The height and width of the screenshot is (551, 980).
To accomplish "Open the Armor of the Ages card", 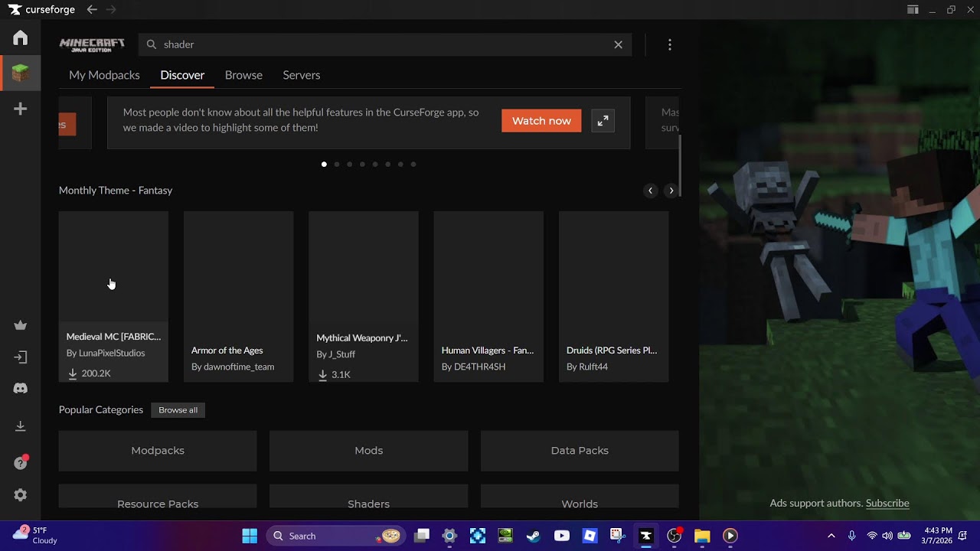I will click(238, 297).
